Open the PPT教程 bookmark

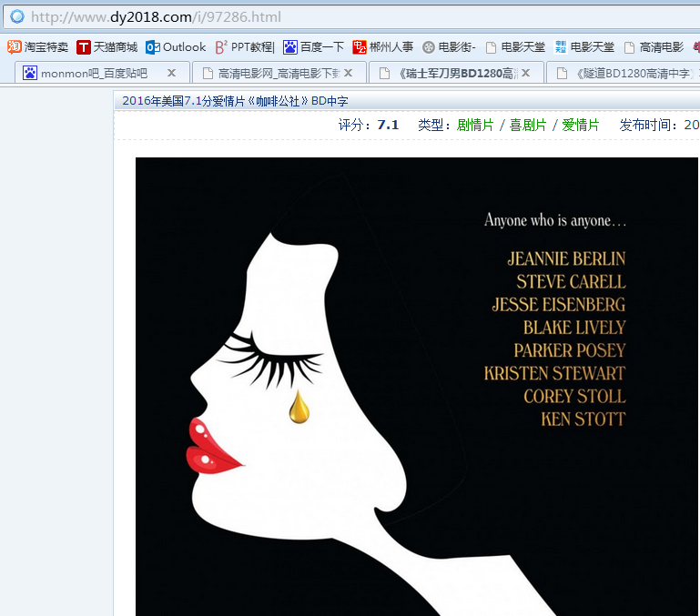point(245,47)
